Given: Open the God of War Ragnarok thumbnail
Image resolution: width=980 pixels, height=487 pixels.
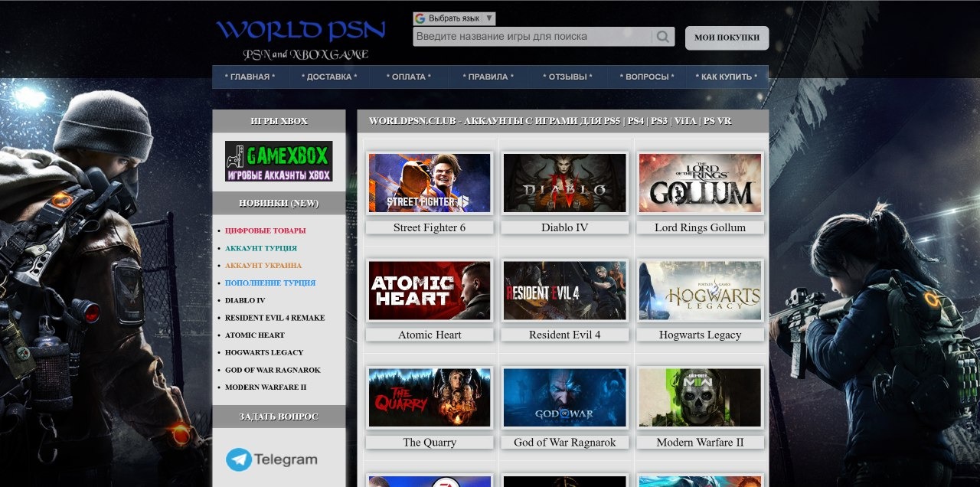Looking at the screenshot, I should click(565, 397).
